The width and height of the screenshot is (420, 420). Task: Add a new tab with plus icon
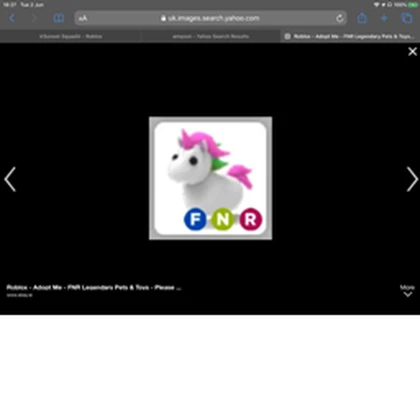pyautogui.click(x=384, y=18)
